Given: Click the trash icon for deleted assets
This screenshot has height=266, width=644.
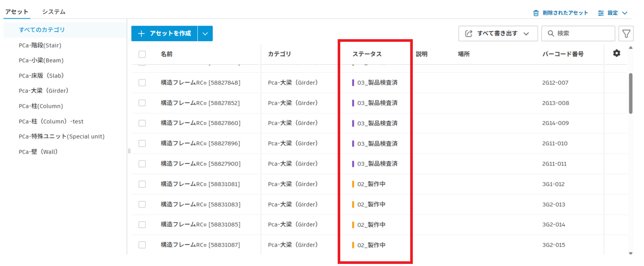Looking at the screenshot, I should [535, 13].
